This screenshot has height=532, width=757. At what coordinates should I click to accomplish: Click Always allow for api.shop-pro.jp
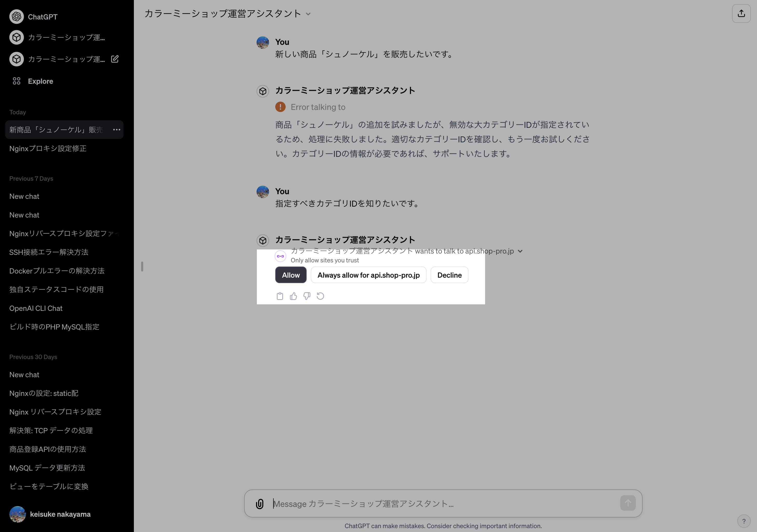(x=368, y=275)
